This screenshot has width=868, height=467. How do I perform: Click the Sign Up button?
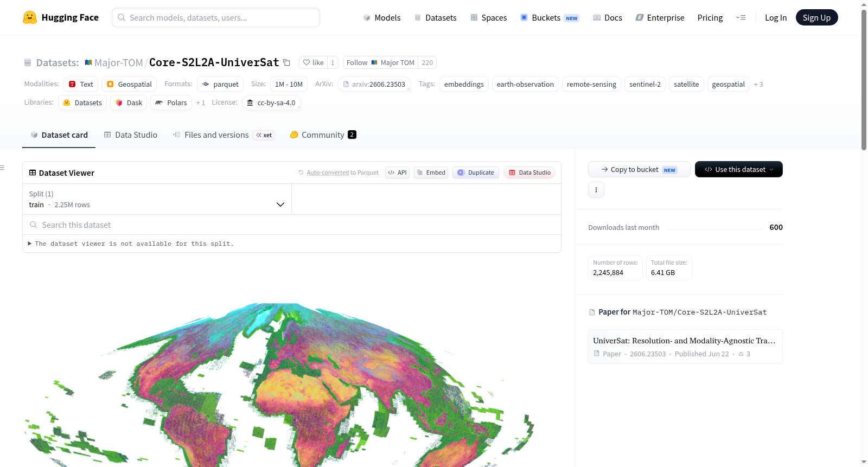point(816,18)
